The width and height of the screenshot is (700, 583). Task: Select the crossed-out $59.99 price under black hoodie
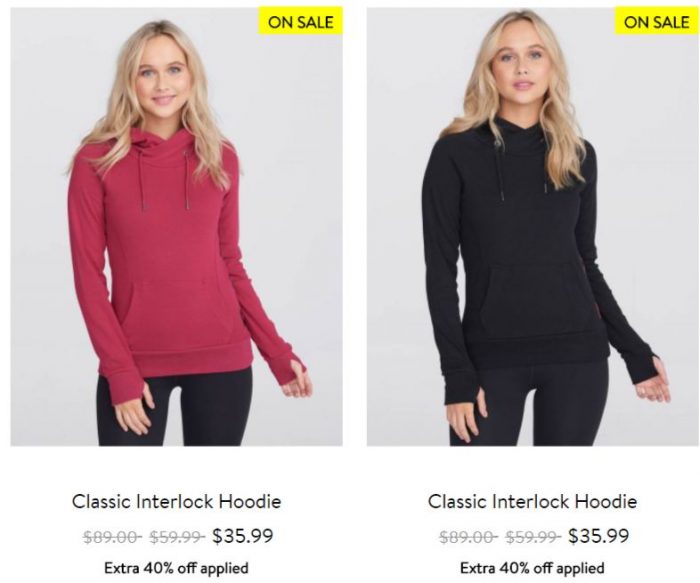tap(533, 537)
